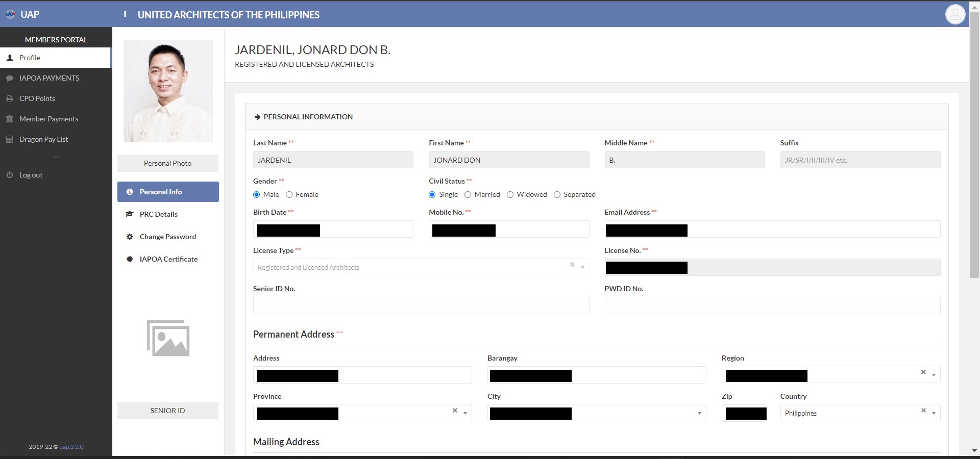Click the Senior ID No. input field

coord(421,305)
